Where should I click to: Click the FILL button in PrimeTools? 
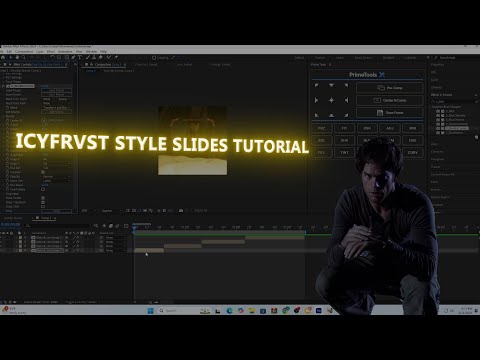point(321,152)
